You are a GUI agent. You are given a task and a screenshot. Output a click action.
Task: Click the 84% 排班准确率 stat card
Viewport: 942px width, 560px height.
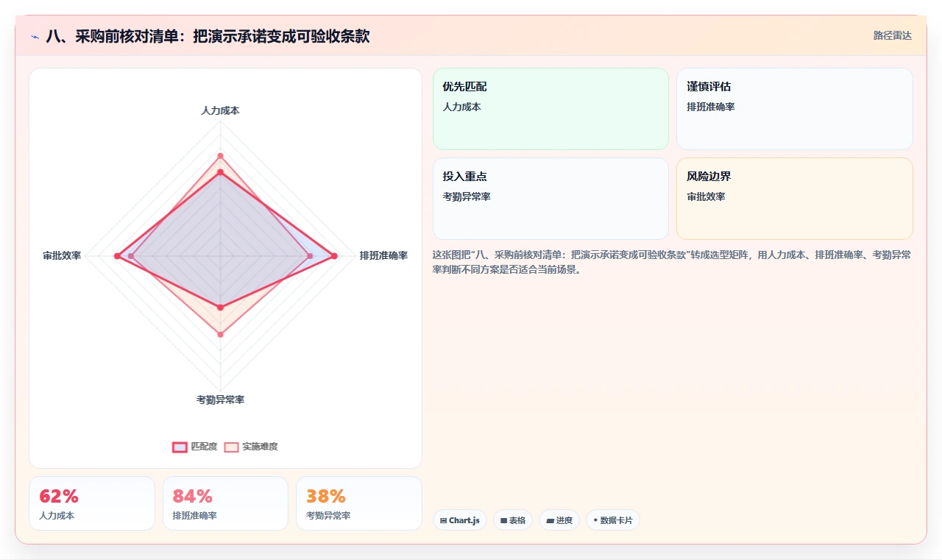(225, 503)
